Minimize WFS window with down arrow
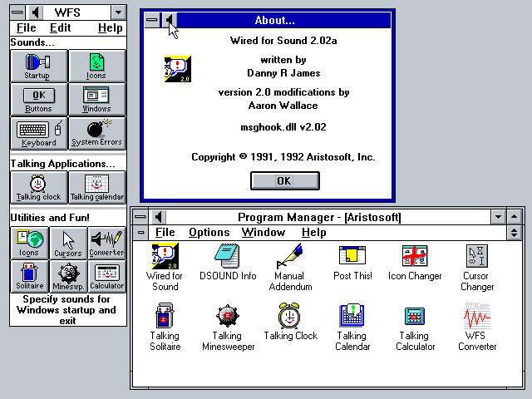The width and height of the screenshot is (532, 399). click(x=118, y=13)
